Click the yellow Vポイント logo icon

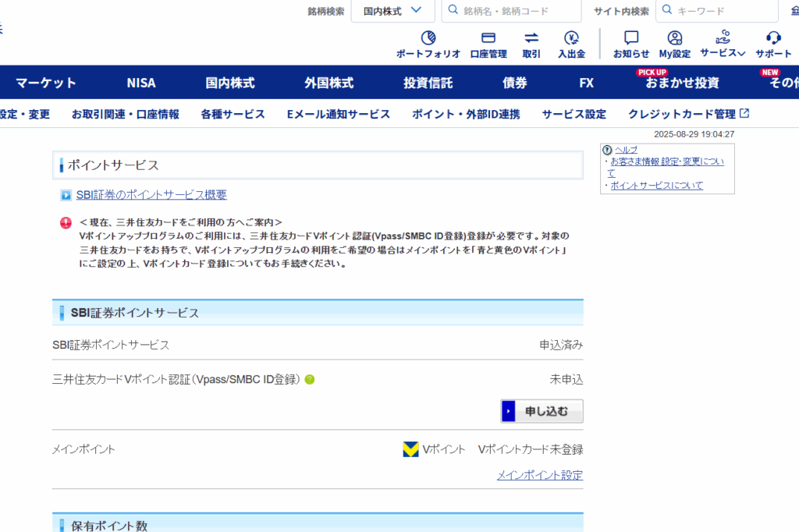click(410, 449)
